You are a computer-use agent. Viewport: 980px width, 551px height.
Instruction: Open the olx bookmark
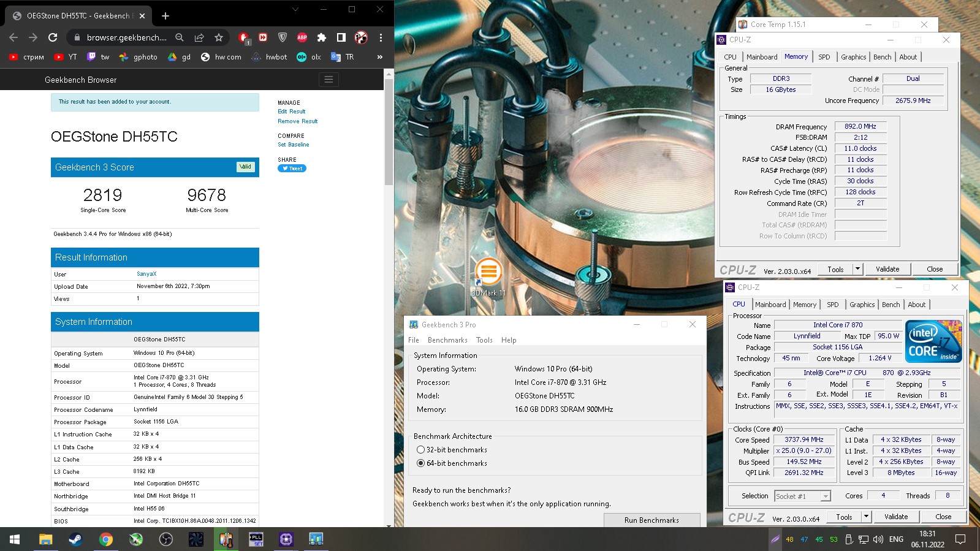(x=309, y=57)
